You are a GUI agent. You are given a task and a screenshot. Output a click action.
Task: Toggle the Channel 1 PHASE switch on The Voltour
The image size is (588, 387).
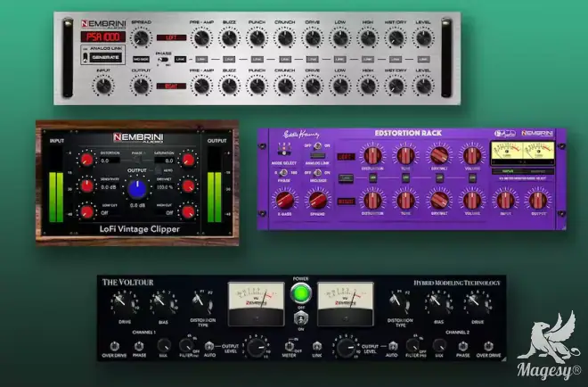click(139, 346)
